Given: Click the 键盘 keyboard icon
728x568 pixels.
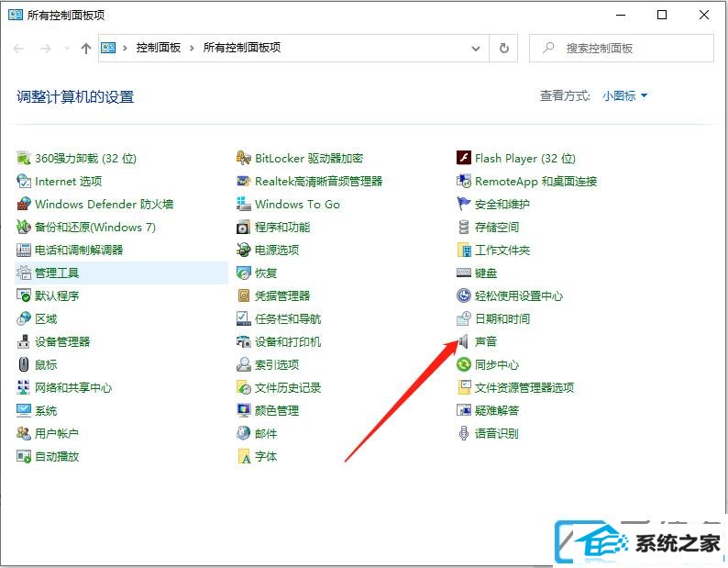Looking at the screenshot, I should click(463, 273).
